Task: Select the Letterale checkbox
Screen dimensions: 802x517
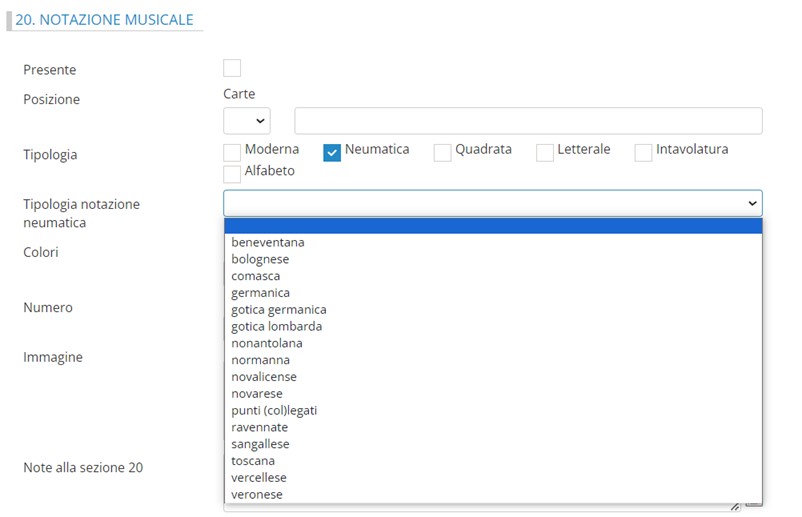Action: (x=545, y=152)
